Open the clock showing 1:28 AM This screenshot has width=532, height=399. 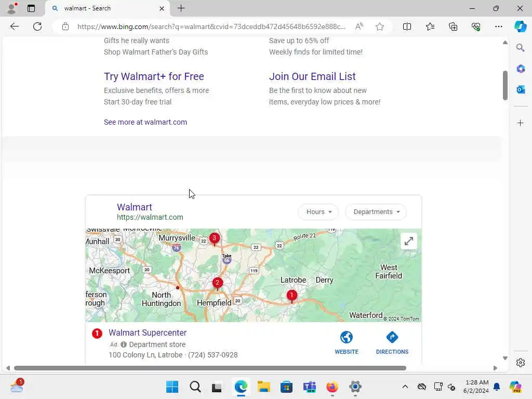pos(476,387)
